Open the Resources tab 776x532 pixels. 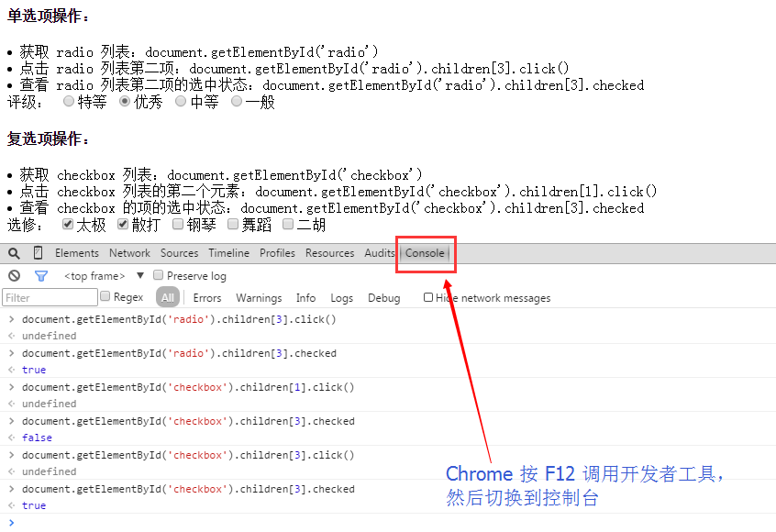click(x=329, y=253)
